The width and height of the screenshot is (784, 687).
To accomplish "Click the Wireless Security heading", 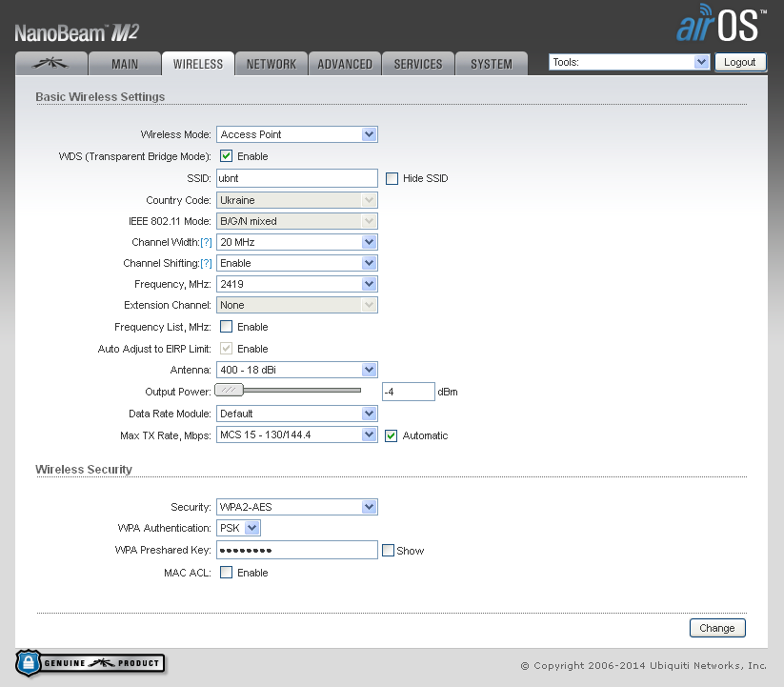I will 84,470.
